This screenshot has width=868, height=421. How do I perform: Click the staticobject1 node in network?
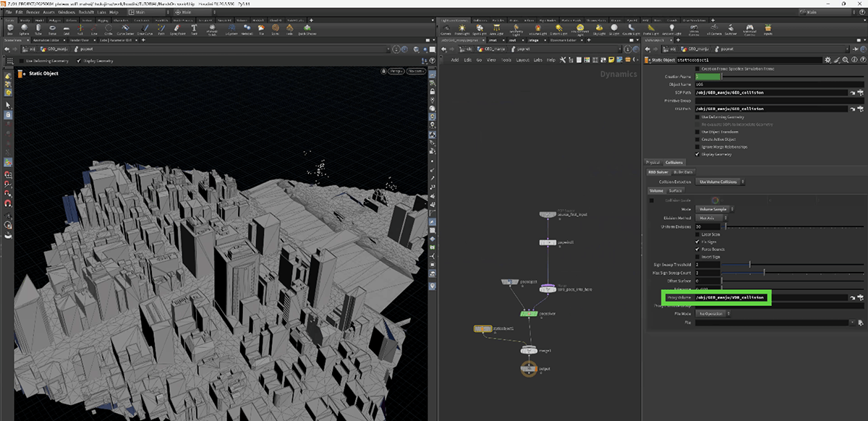click(x=482, y=329)
